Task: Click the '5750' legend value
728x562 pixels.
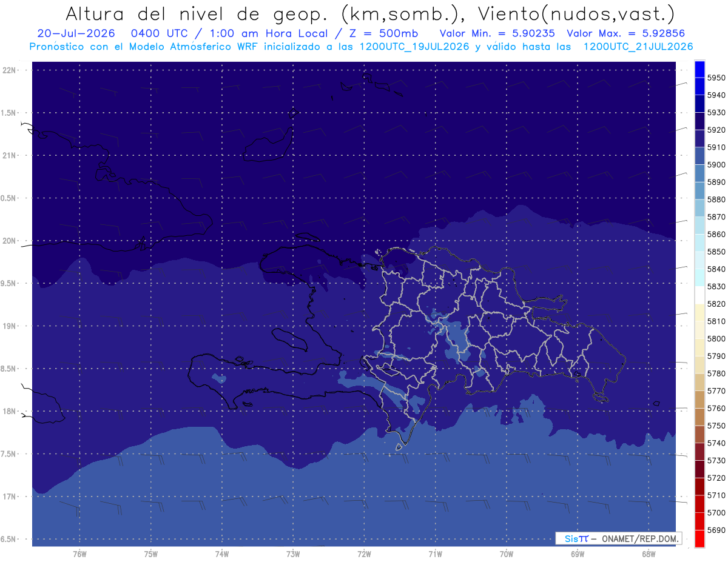Action: pyautogui.click(x=716, y=426)
